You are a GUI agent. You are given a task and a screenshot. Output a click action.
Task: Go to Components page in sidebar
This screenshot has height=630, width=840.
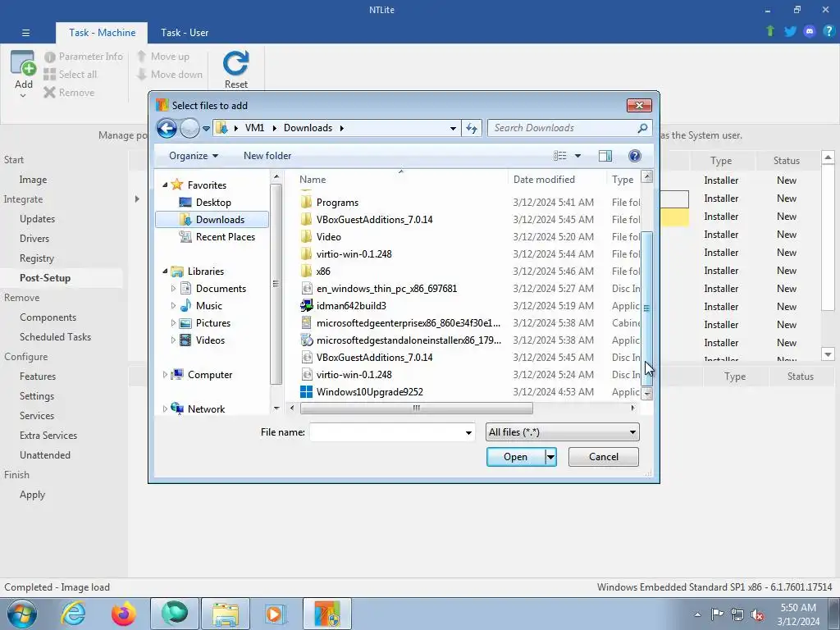click(x=48, y=317)
